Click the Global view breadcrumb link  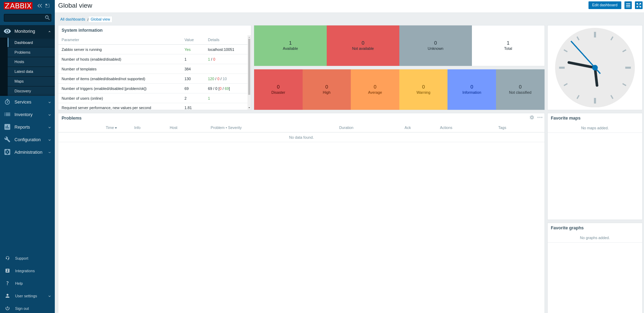pyautogui.click(x=100, y=19)
